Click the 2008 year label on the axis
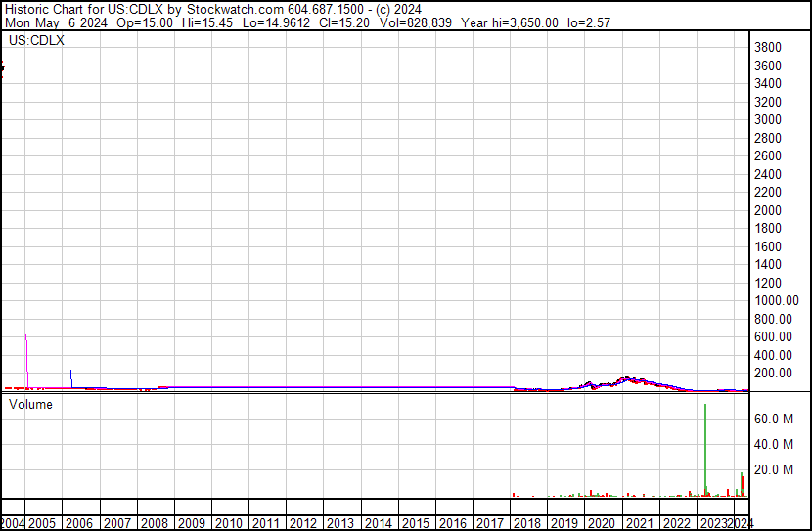Screen dimensions: 812x531 (155, 523)
